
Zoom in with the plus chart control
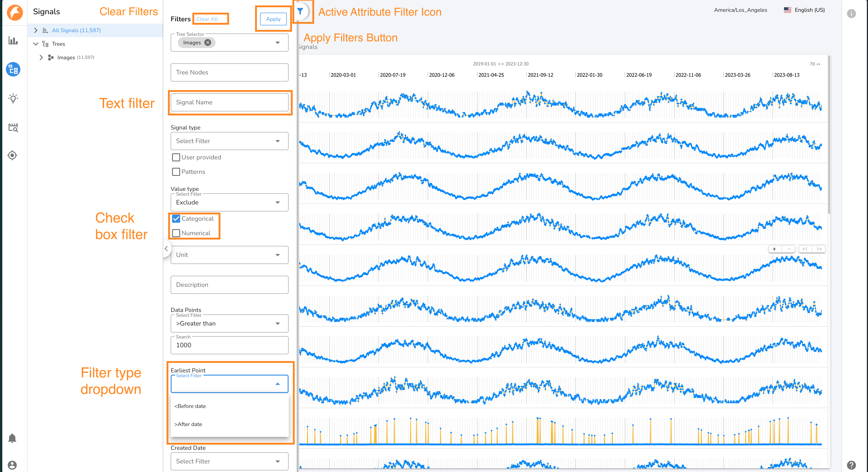point(774,249)
